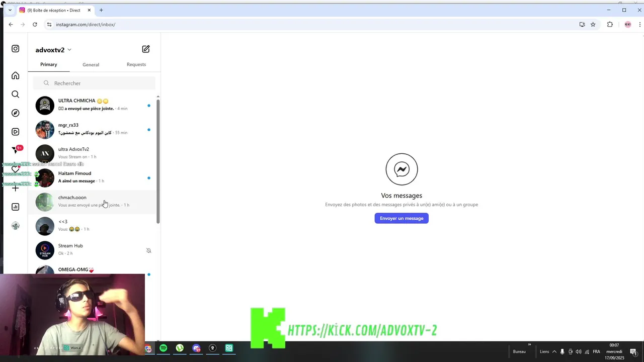Open a new browser tab
Viewport: 644px width, 362px height.
tap(101, 10)
